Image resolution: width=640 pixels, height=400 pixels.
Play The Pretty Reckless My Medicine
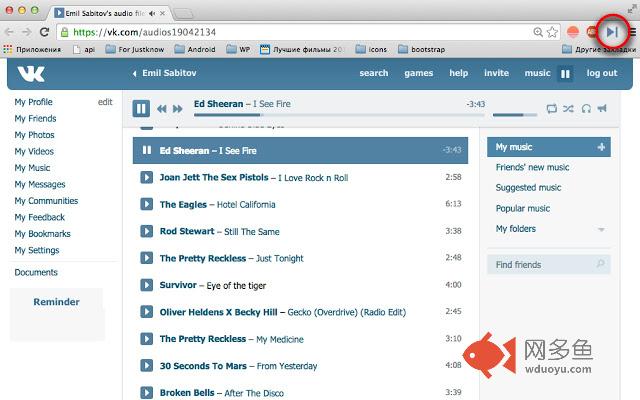(147, 339)
